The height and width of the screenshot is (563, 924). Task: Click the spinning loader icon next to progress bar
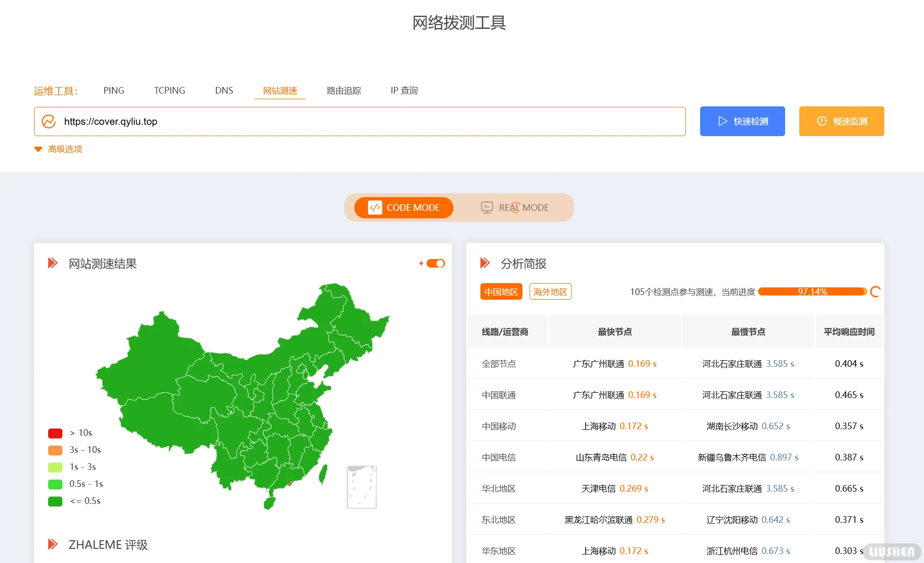(x=874, y=292)
